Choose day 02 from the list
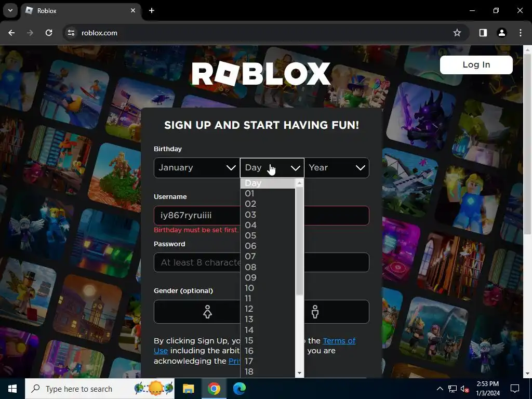The width and height of the screenshot is (532, 399). coord(268,204)
